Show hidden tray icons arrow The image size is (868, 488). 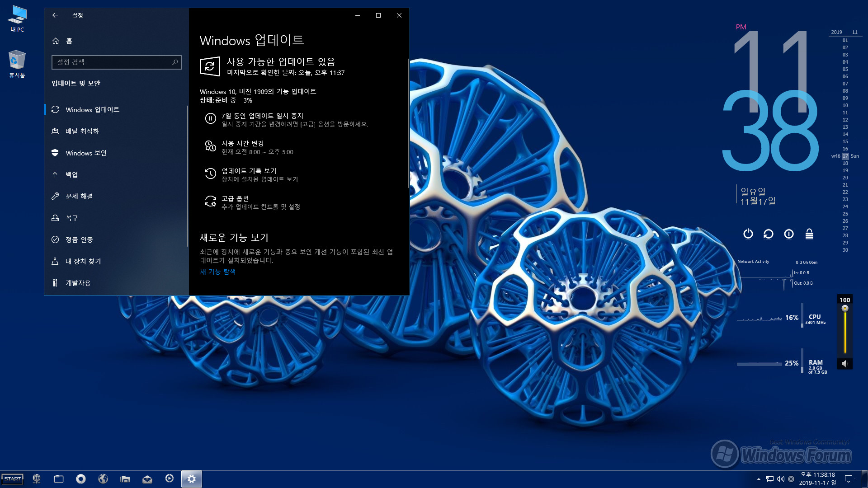(759, 479)
